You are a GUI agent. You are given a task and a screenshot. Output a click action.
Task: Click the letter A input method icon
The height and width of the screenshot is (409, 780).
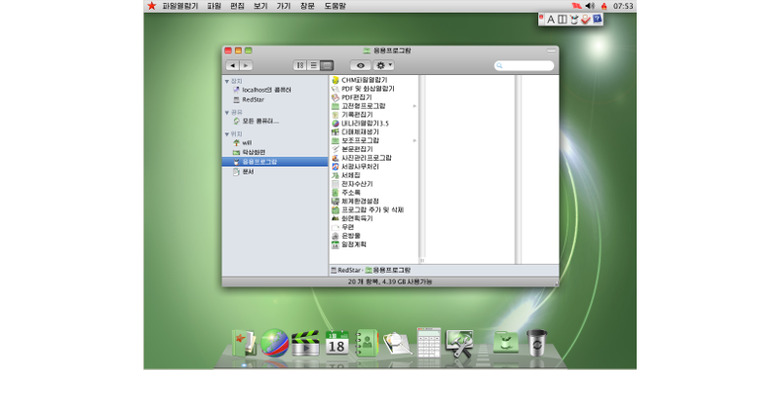551,19
